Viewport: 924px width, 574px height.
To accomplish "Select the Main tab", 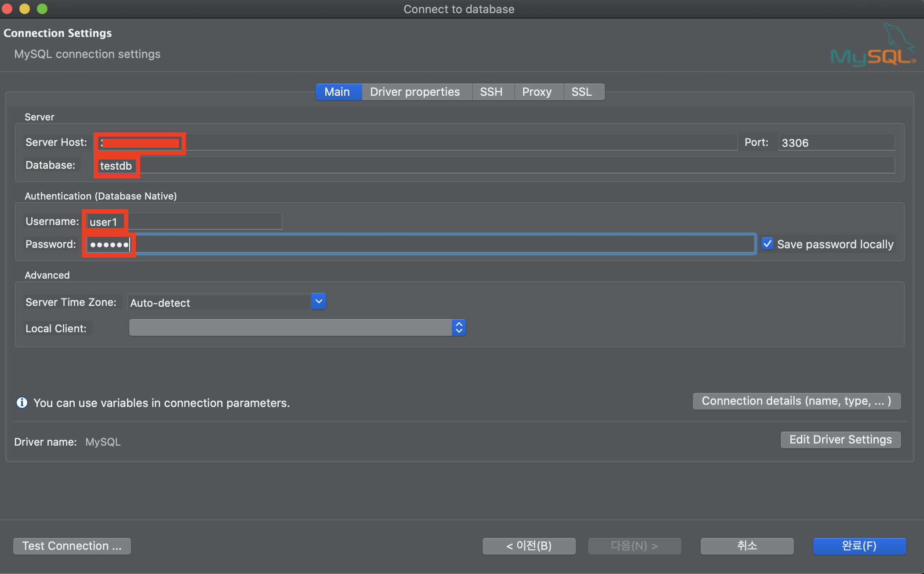I will 337,92.
